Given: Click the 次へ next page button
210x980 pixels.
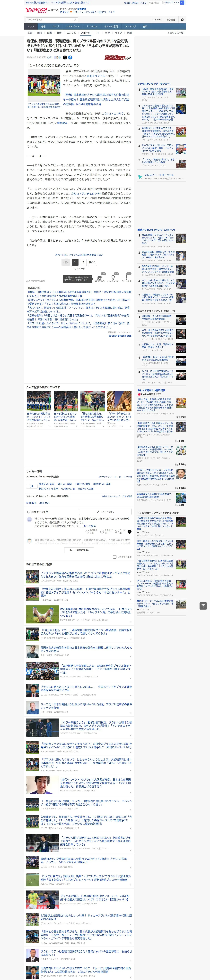Looking at the screenshot, I should pos(92,262).
